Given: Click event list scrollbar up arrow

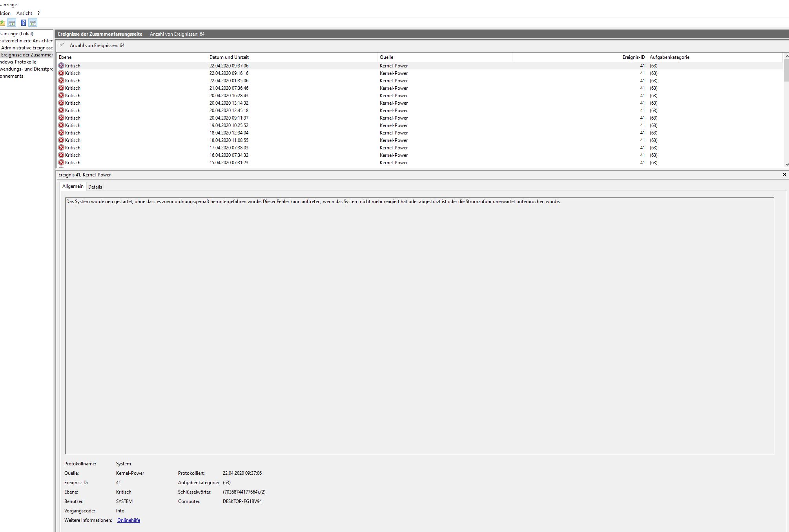Looking at the screenshot, I should tap(786, 57).
